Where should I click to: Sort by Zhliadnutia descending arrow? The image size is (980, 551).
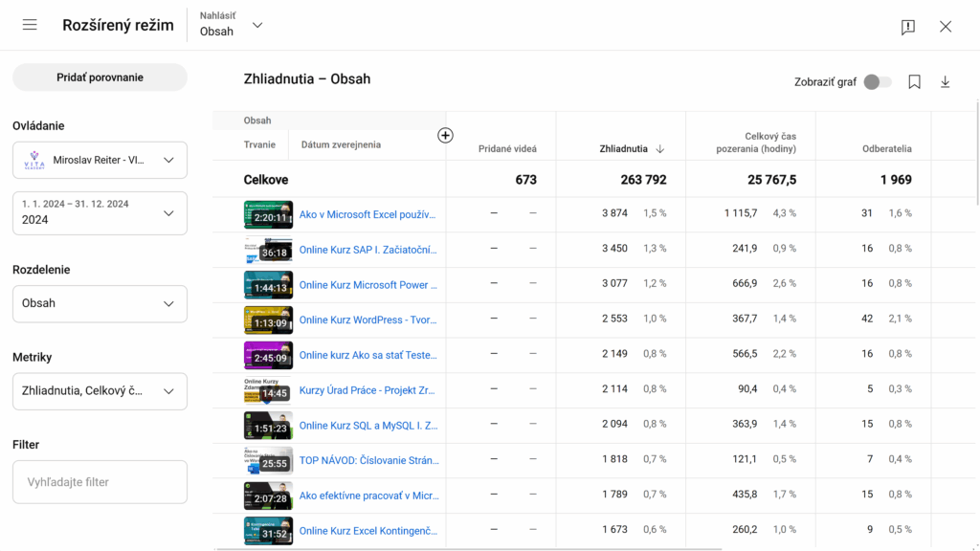coord(660,148)
